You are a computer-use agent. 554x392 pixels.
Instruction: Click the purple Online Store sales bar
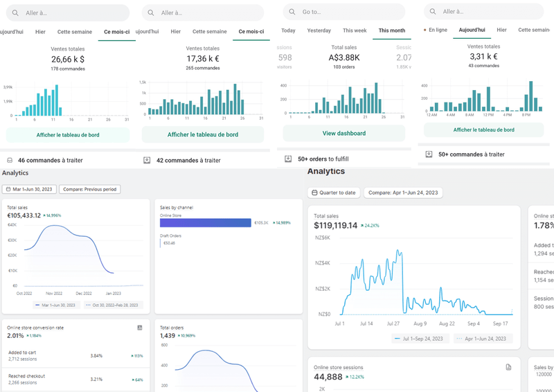205,223
